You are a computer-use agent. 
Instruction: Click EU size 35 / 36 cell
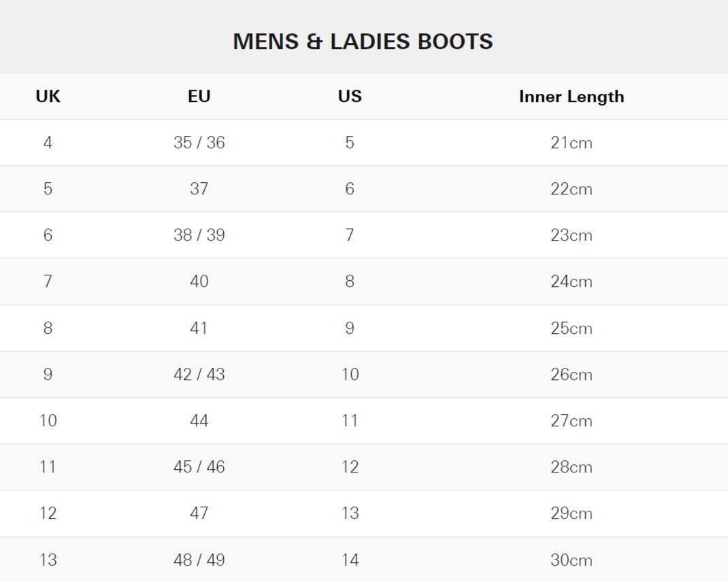pyautogui.click(x=199, y=143)
